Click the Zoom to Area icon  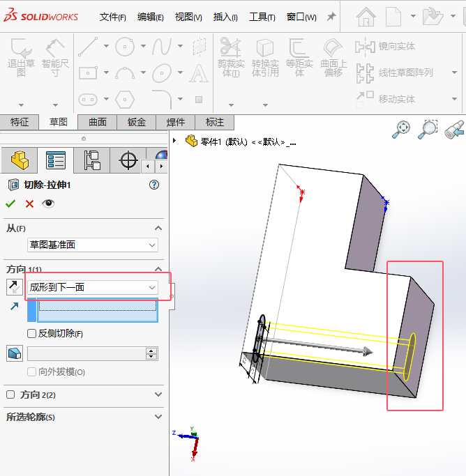pyautogui.click(x=428, y=130)
